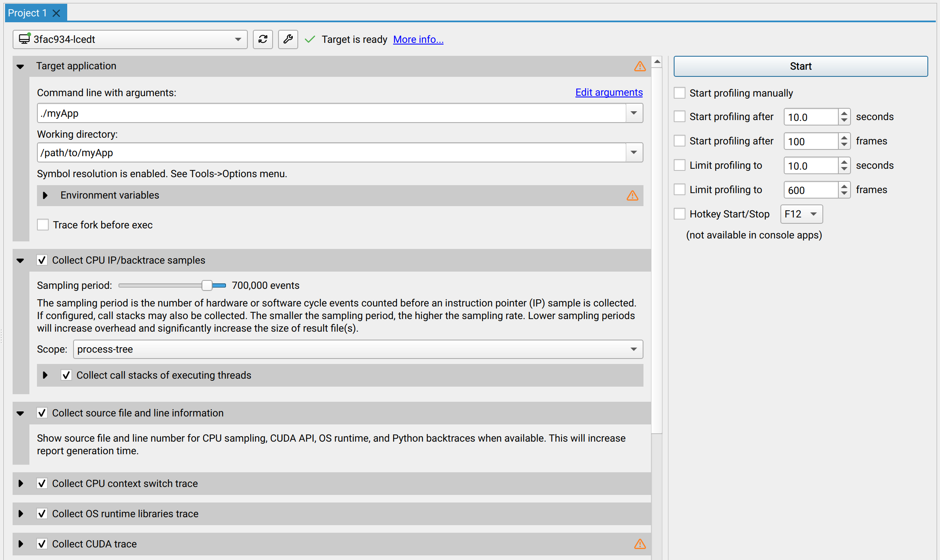The width and height of the screenshot is (940, 560).
Task: Increment Limit profiling to seconds stepper
Action: click(844, 162)
